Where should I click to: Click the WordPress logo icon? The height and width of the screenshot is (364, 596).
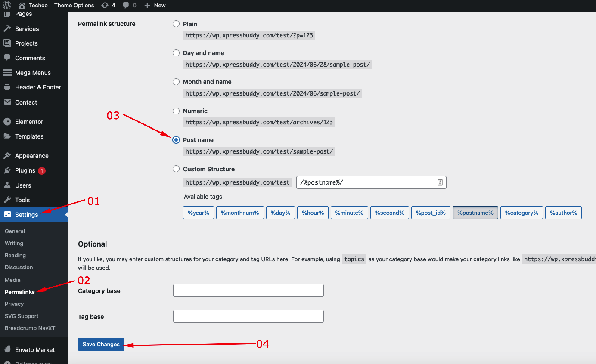pyautogui.click(x=7, y=5)
